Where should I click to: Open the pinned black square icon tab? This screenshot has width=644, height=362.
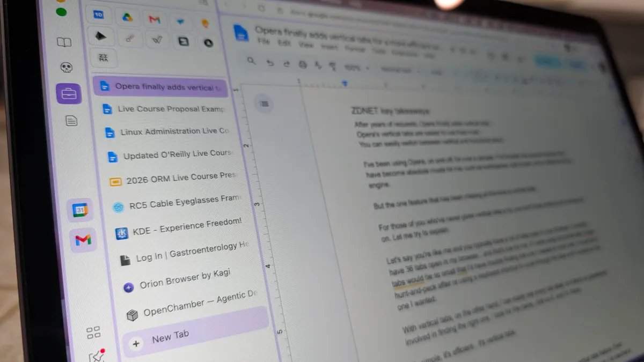(x=183, y=41)
